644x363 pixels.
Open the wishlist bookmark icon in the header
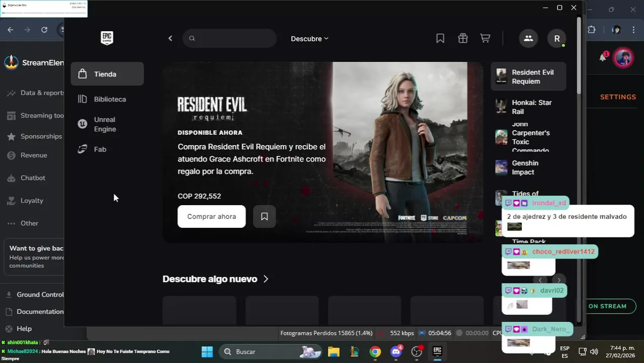click(440, 38)
